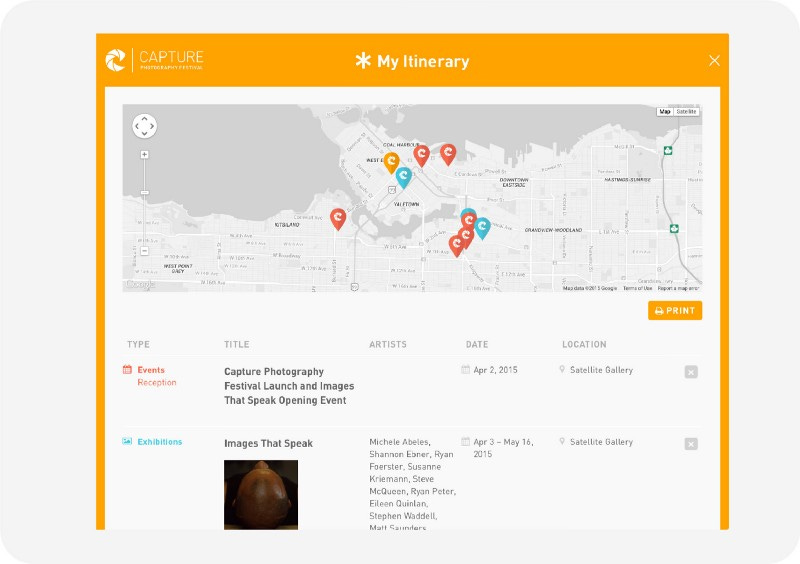Click the TYPE column header

pos(138,344)
